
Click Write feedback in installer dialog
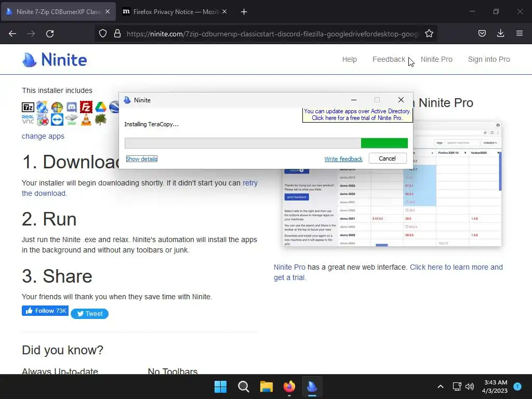point(343,159)
